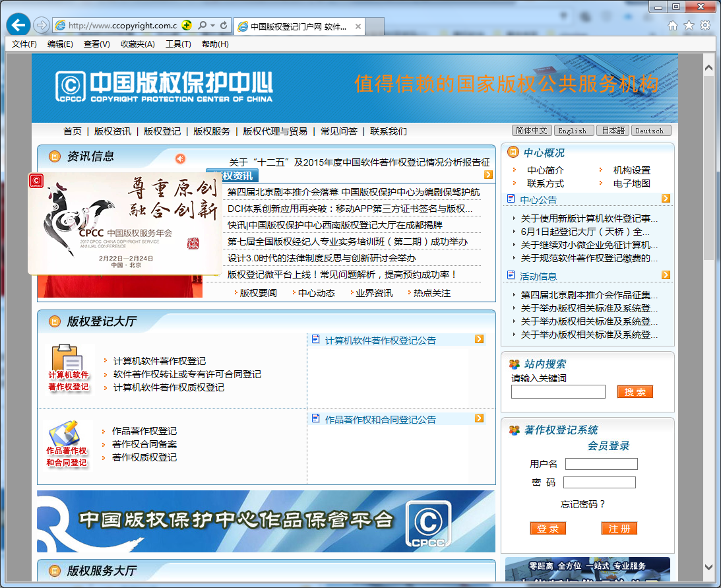Click the 作品著作权和合同登记 pencil icon
The image size is (721, 588).
(x=67, y=443)
